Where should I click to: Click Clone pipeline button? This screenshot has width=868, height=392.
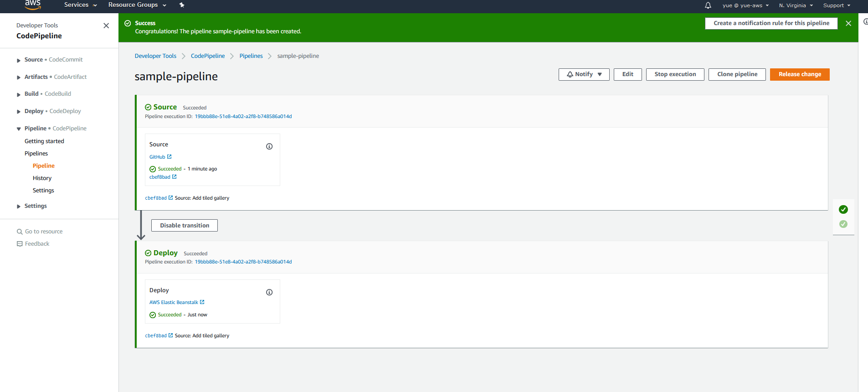737,74
